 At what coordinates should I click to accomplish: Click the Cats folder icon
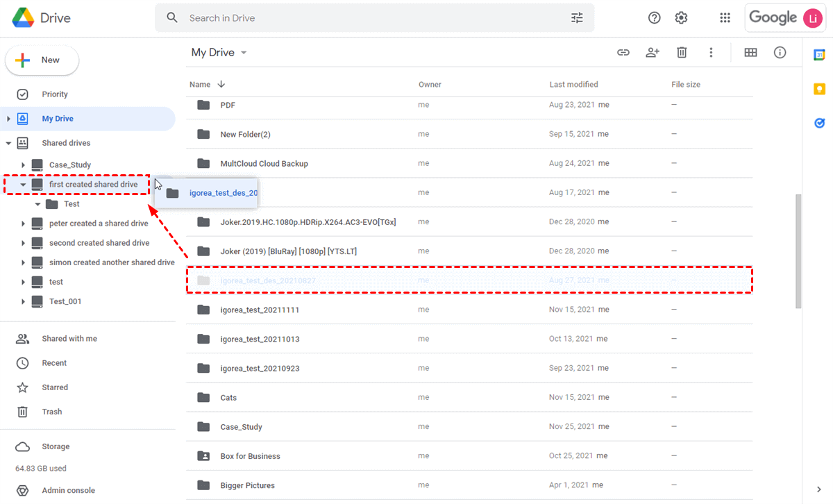tap(203, 398)
